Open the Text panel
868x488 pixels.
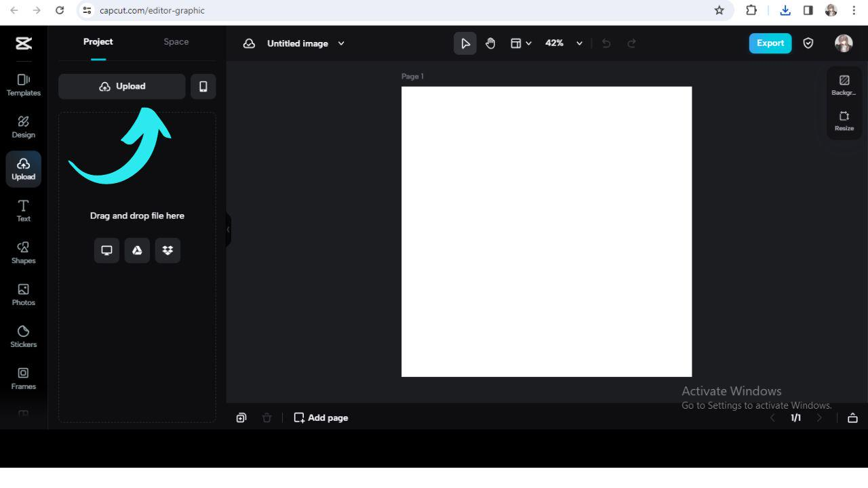[x=23, y=211]
